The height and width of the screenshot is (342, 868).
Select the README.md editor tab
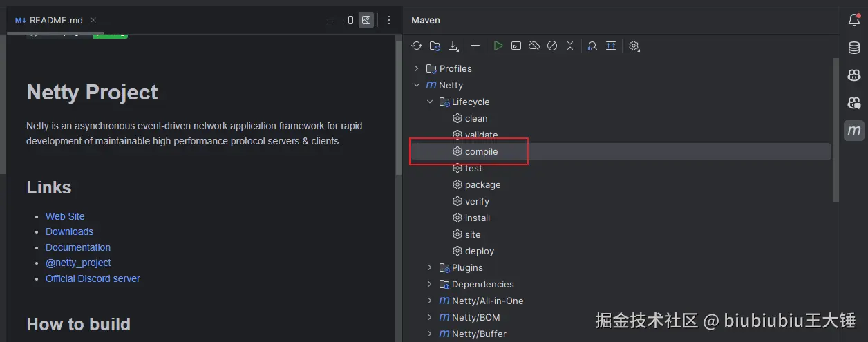[x=55, y=20]
